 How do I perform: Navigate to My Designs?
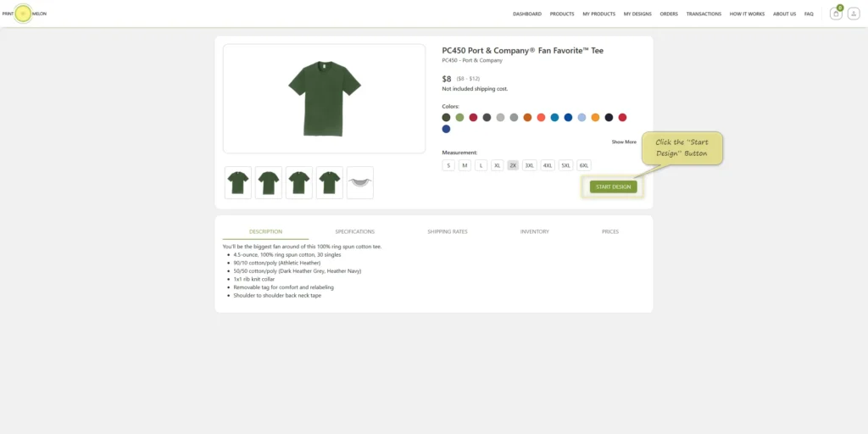click(x=637, y=14)
